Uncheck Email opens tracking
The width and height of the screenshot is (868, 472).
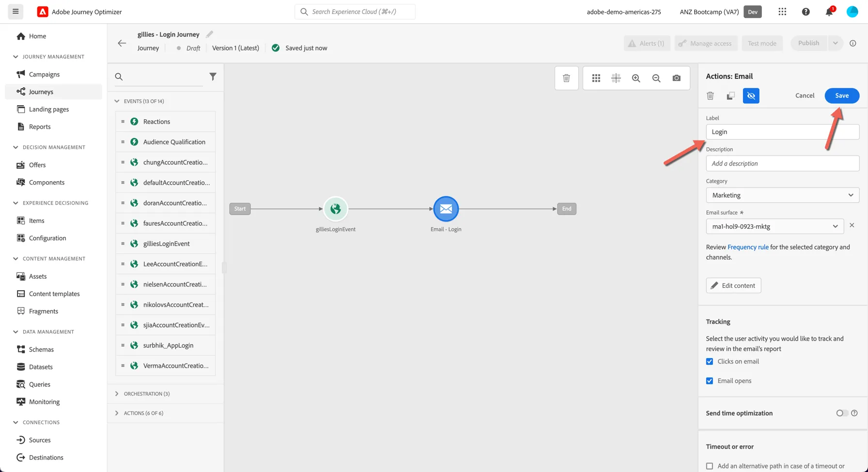710,381
